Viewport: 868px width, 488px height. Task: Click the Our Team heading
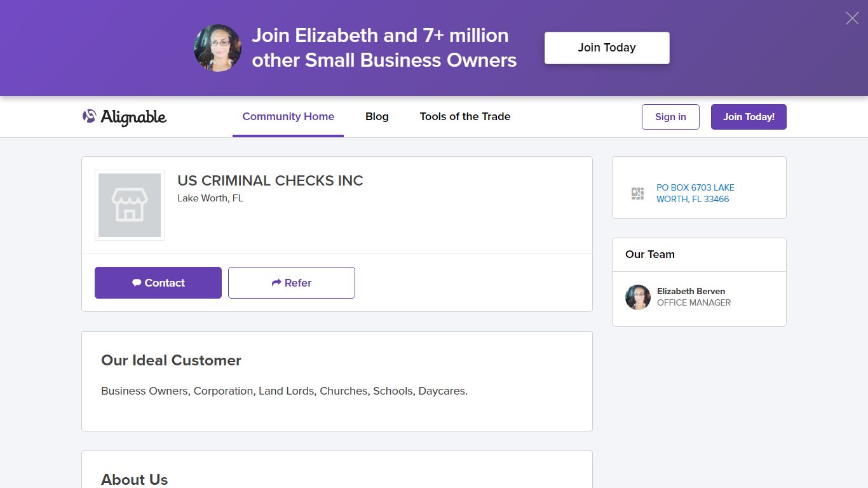(x=650, y=254)
